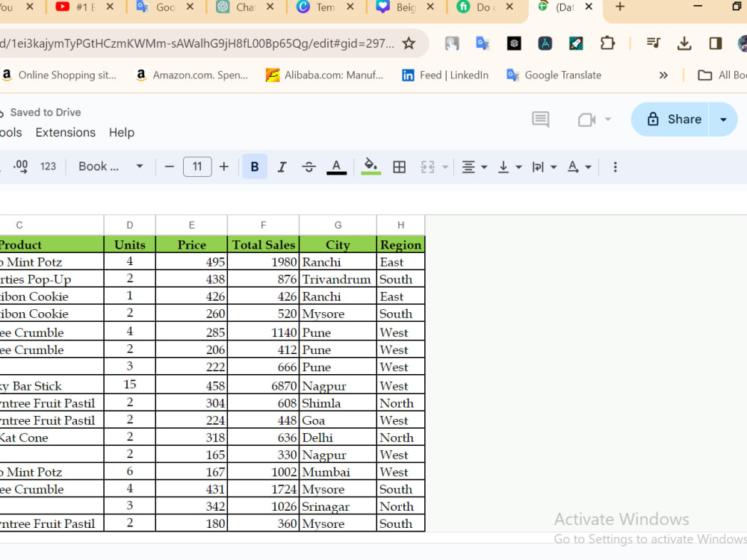This screenshot has height=560, width=747.
Task: Bookmark this page with the star icon
Action: click(409, 43)
